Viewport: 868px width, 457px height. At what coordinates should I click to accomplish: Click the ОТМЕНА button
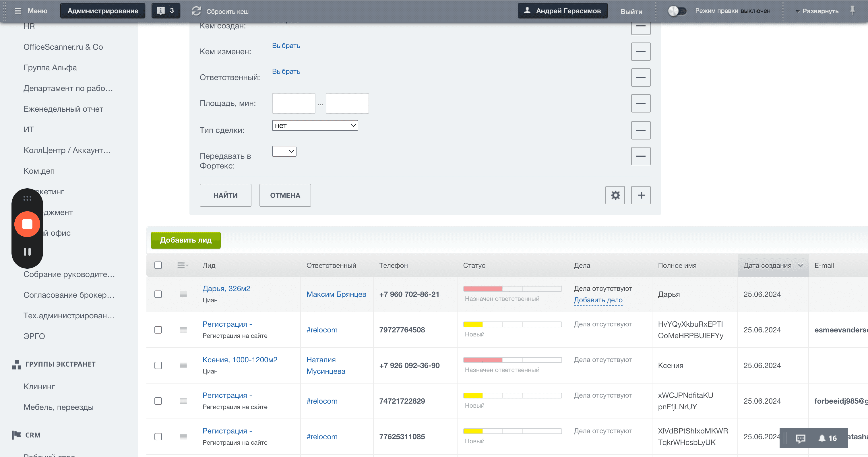(285, 195)
